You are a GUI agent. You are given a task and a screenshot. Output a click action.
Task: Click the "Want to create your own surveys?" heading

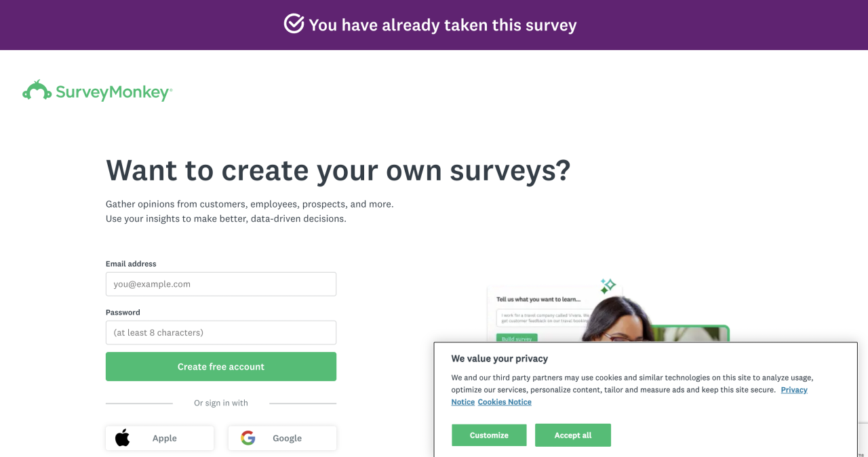(x=338, y=170)
